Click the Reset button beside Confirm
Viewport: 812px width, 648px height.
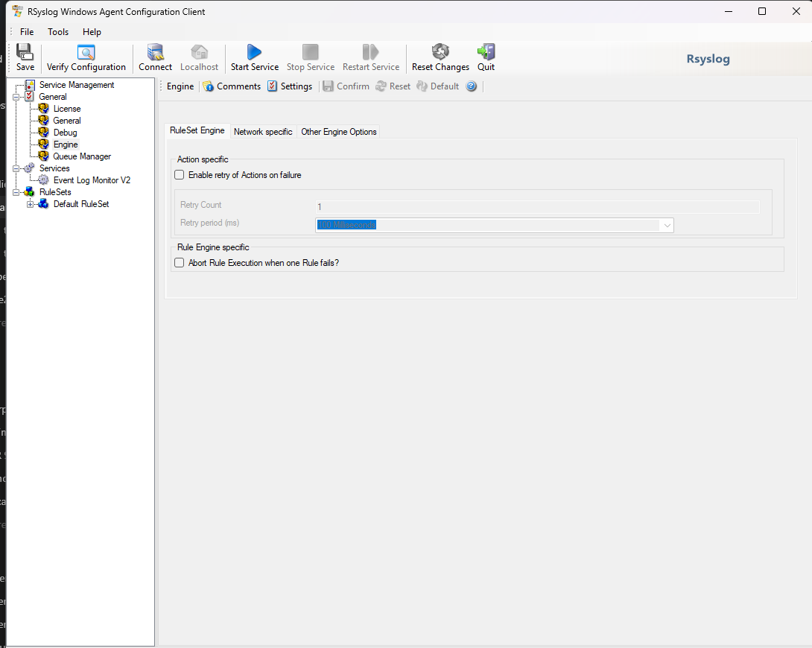[393, 86]
